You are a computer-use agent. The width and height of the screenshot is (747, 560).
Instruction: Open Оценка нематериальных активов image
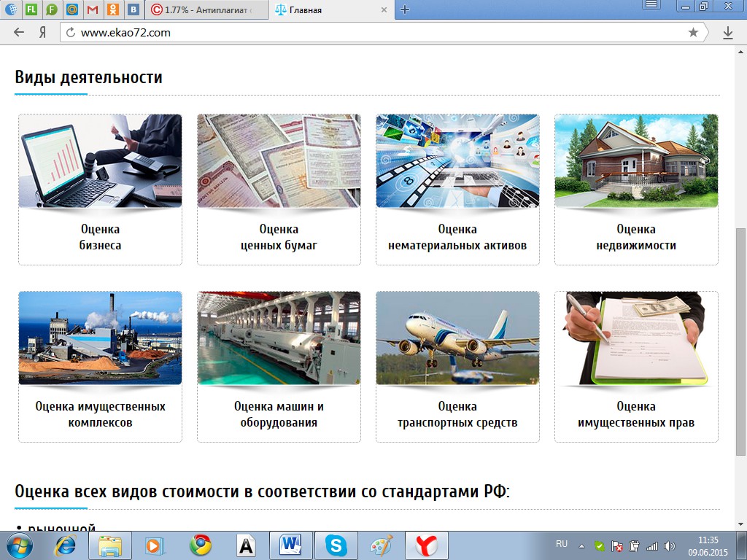tap(457, 161)
